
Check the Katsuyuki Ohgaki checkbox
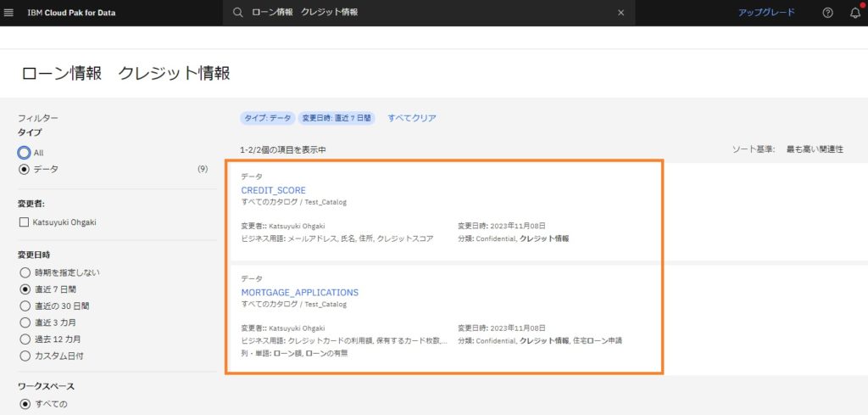pos(24,222)
